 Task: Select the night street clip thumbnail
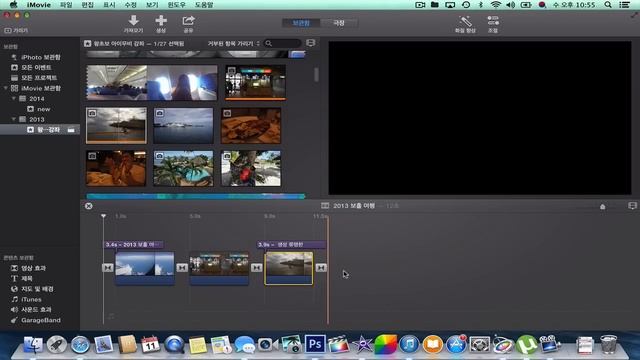pos(256,82)
